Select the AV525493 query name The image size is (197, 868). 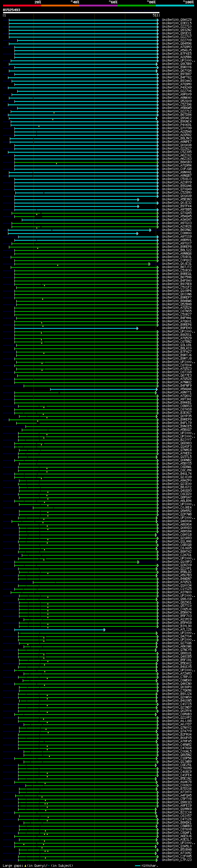11,10
